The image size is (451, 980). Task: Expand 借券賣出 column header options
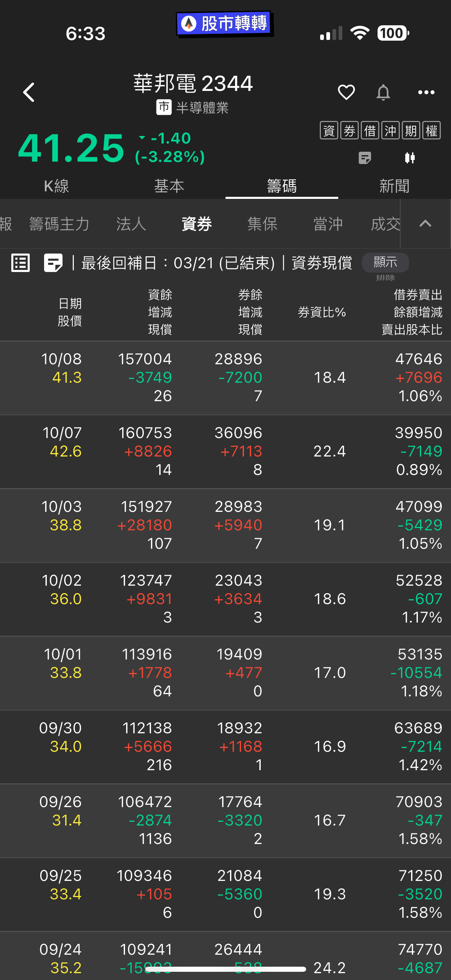(412, 312)
